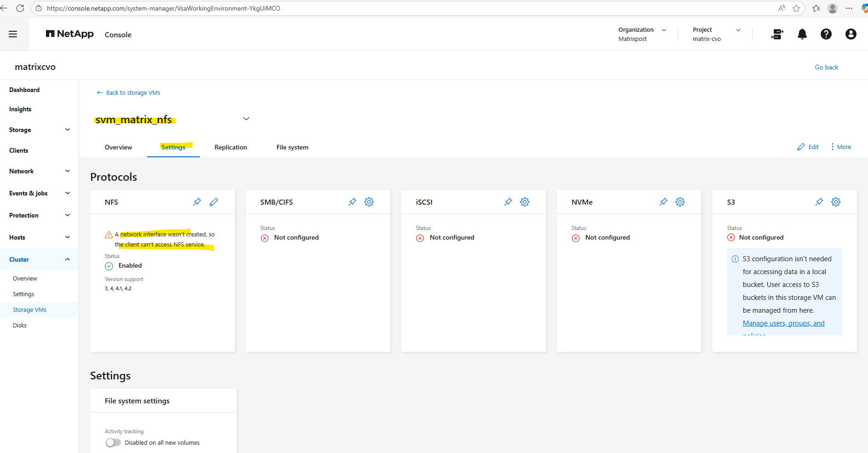868x453 pixels.
Task: Expand the Events & jobs section
Action: click(x=39, y=193)
